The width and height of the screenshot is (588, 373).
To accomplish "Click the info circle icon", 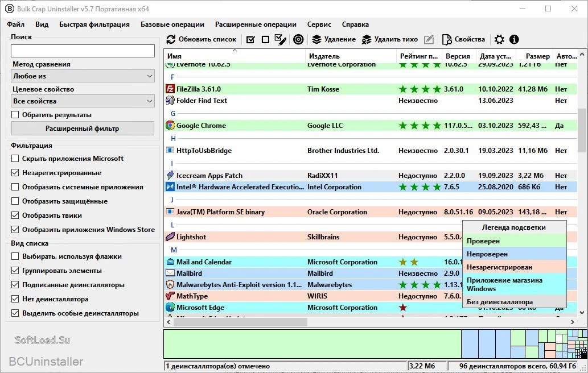I will tap(514, 39).
